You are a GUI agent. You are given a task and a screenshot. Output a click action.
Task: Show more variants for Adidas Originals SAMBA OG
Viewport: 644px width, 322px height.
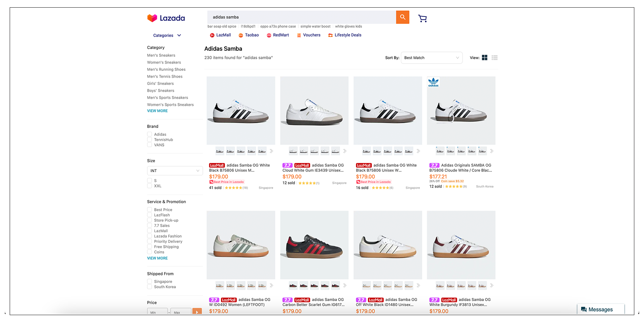(x=491, y=151)
